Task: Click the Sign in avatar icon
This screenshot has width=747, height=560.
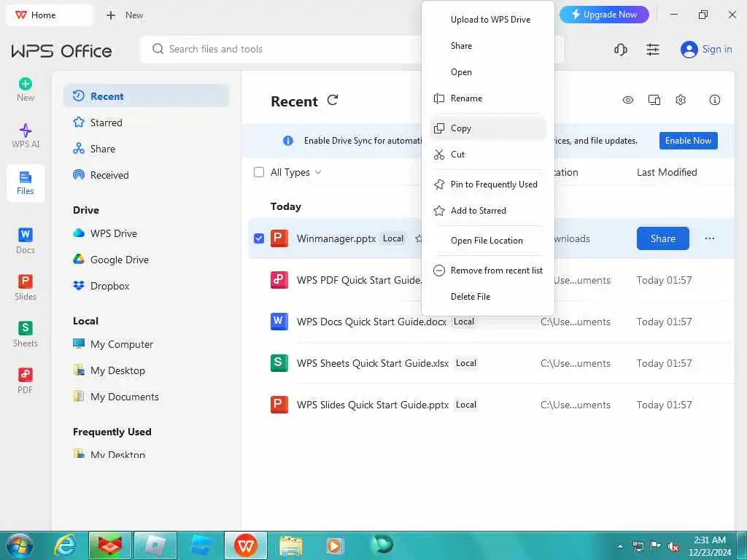Action: click(x=689, y=50)
